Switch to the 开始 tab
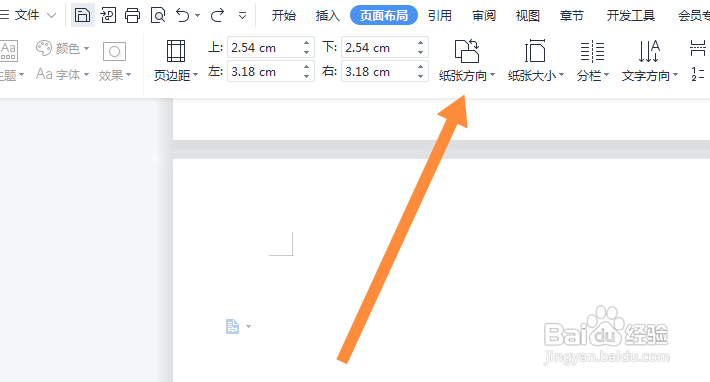710x382 pixels. (284, 16)
